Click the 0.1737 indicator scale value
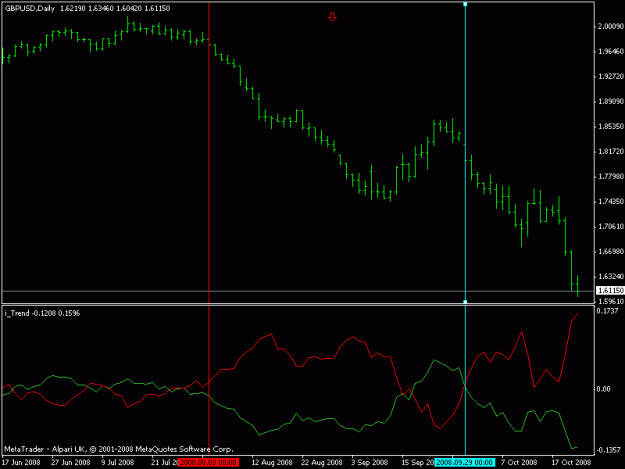Viewport: 625px width, 469px height. point(607,311)
